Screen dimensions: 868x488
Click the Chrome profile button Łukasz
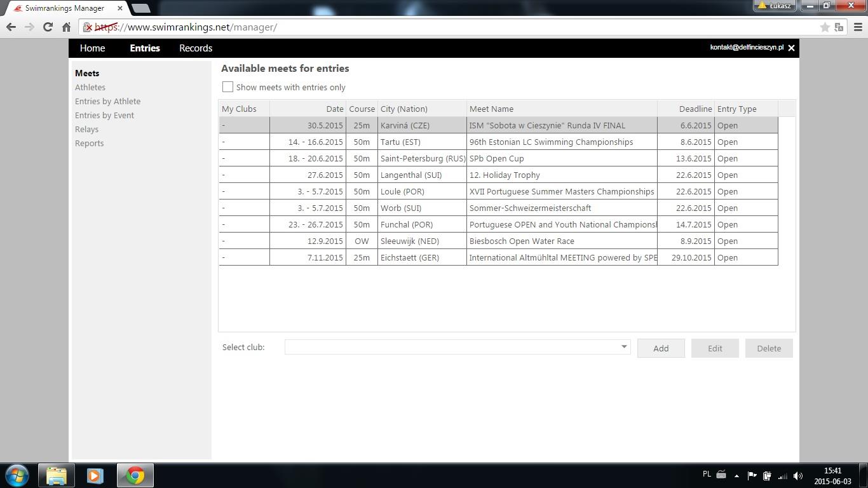click(x=775, y=5)
